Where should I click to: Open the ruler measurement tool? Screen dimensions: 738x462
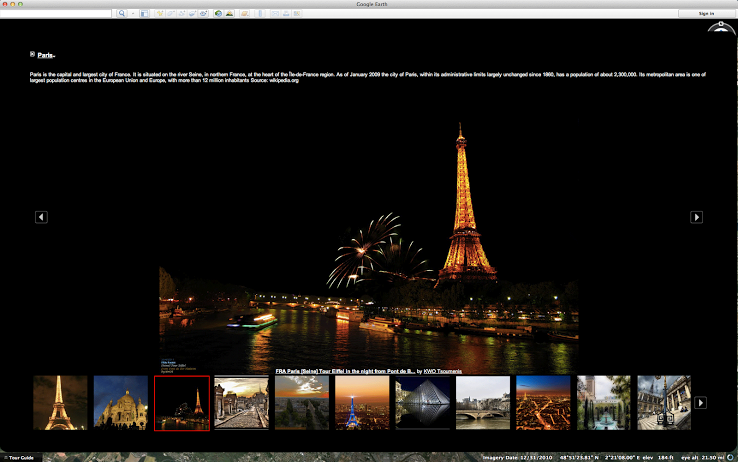[x=261, y=14]
